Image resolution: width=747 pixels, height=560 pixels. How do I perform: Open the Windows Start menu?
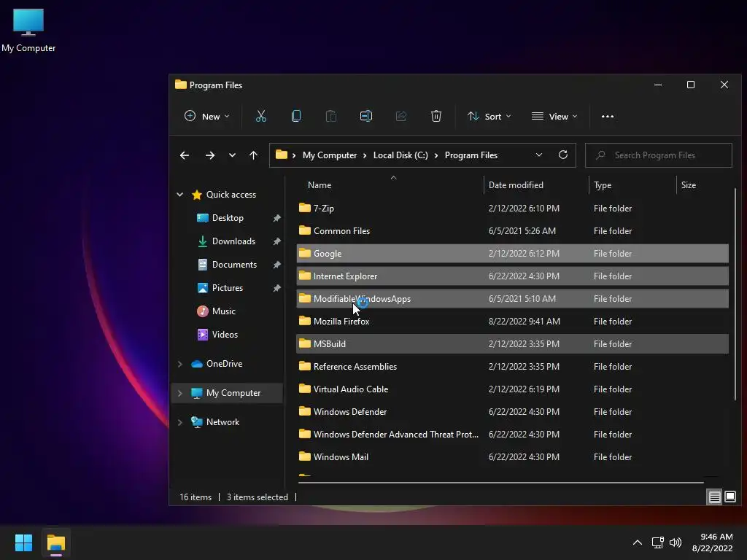[x=23, y=542]
